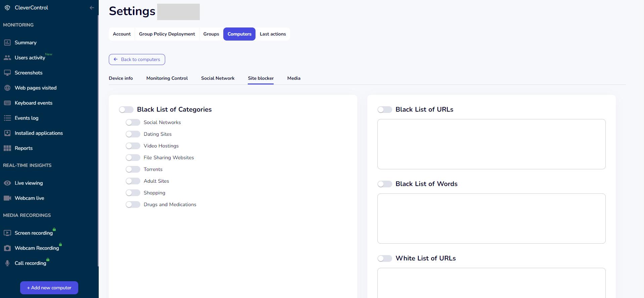Toggle Shopping blocking
The width and height of the screenshot is (644, 298).
[x=133, y=193]
